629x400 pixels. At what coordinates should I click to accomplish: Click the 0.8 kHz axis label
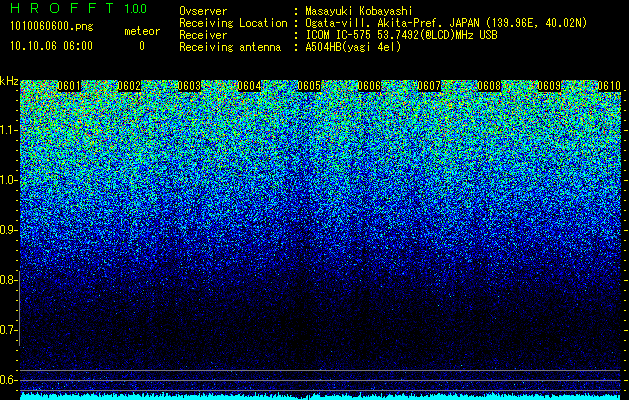coord(8,280)
